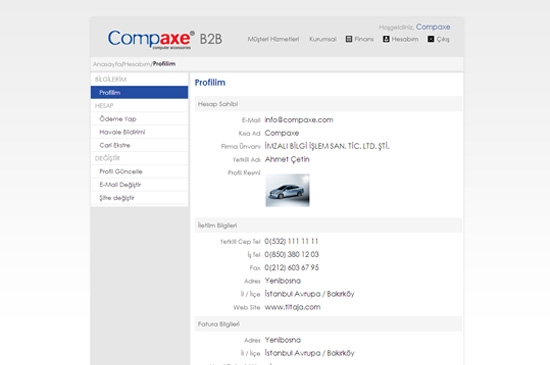The image size is (550, 365).
Task: Click the company title İMZALI BİLGİ İŞLEM
Action: click(x=327, y=146)
